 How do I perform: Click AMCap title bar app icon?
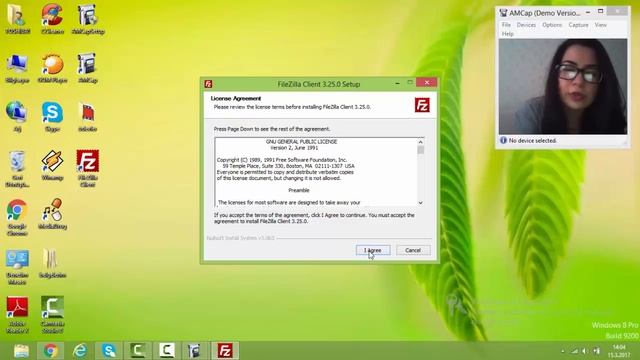pos(504,13)
